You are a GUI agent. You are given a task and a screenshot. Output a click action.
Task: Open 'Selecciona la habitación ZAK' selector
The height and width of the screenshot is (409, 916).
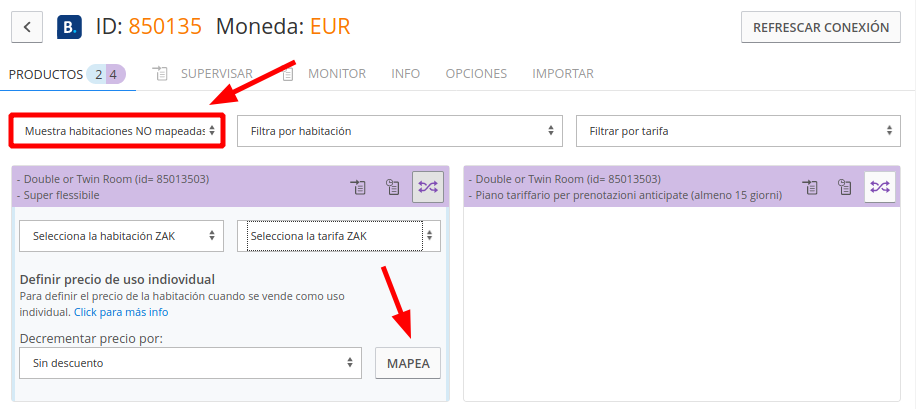[x=120, y=236]
